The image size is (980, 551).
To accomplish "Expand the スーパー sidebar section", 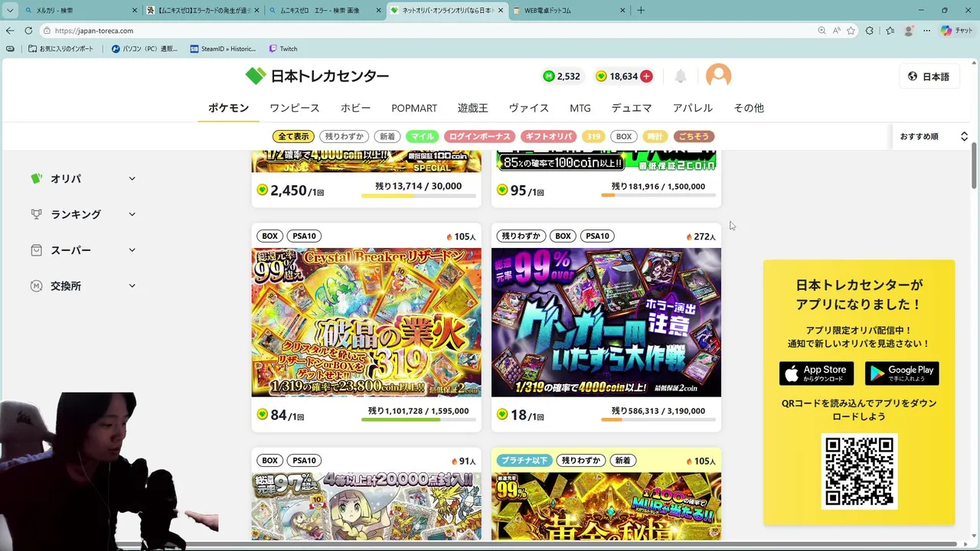I will coord(84,250).
